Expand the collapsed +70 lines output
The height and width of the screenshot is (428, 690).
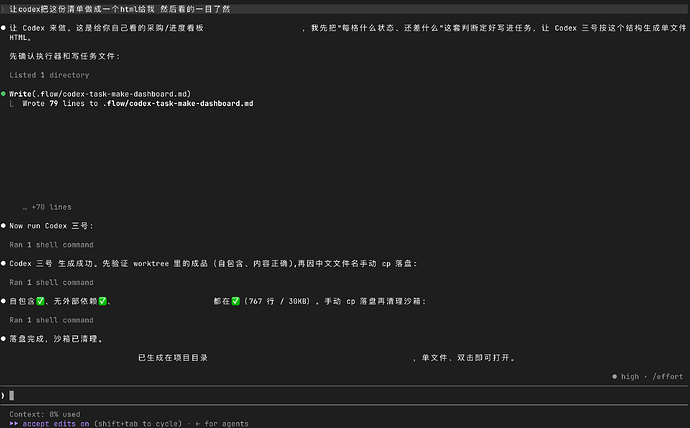click(x=47, y=207)
